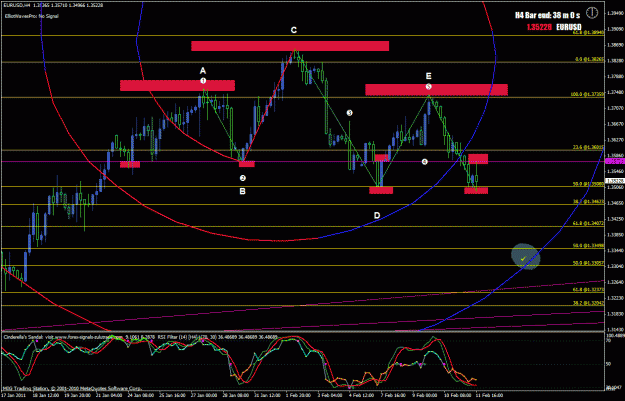Select the circled wave number 4 marker
The image size is (625, 401).
point(425,161)
